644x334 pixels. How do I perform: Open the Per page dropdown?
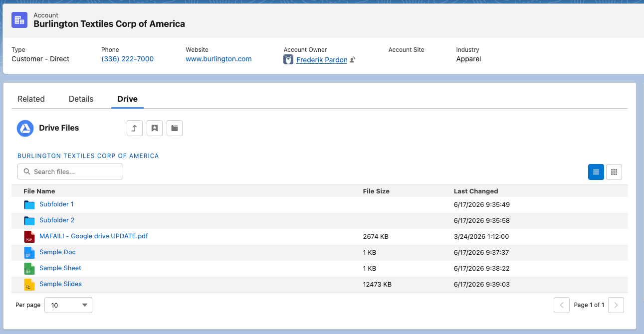click(x=68, y=305)
